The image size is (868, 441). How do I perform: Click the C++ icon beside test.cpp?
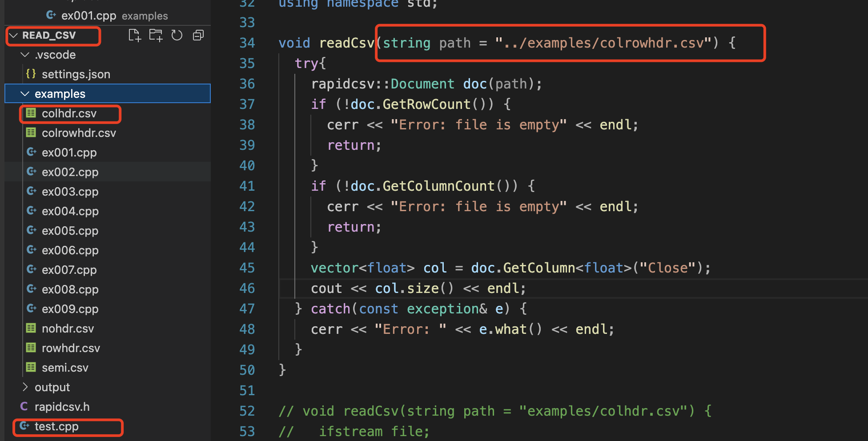(24, 426)
